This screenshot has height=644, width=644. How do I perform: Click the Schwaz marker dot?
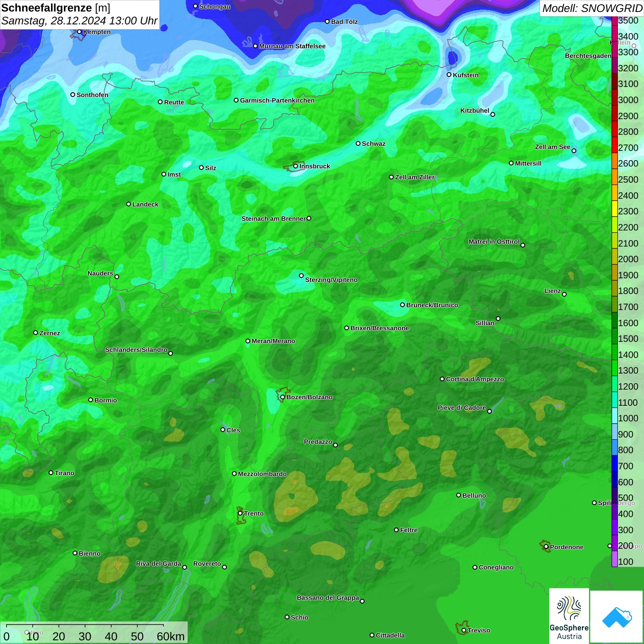pyautogui.click(x=358, y=144)
